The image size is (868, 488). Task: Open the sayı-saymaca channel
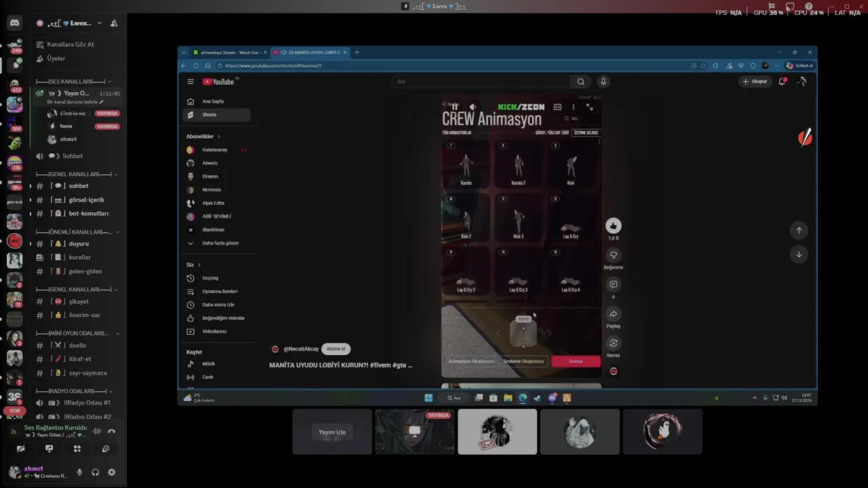pos(78,373)
